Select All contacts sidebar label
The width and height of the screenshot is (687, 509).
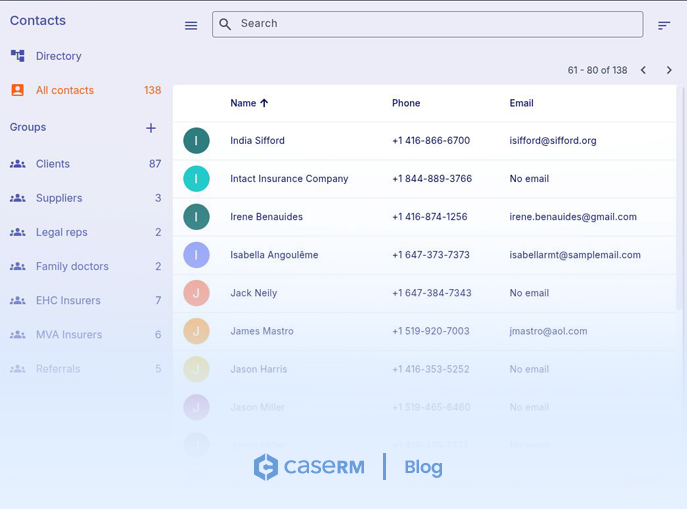click(65, 90)
